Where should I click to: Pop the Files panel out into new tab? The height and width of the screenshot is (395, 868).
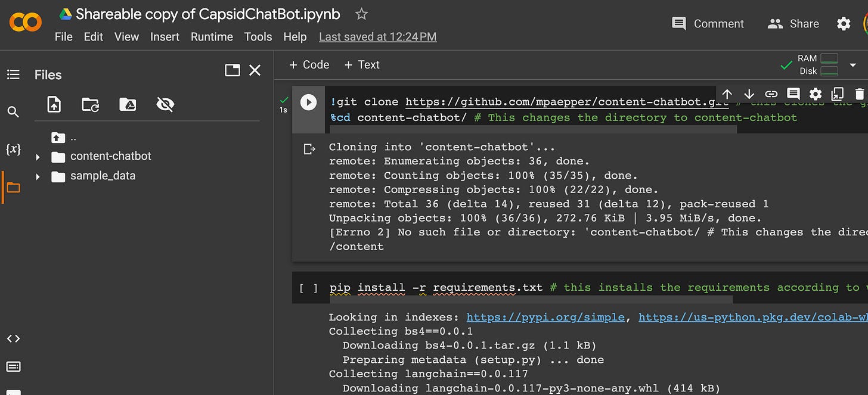[232, 70]
